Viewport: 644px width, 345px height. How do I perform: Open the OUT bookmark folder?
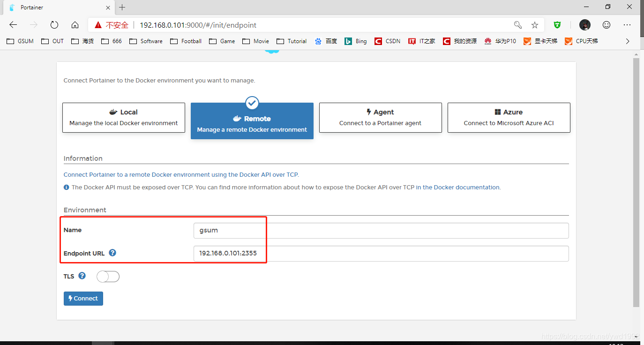[x=52, y=41]
